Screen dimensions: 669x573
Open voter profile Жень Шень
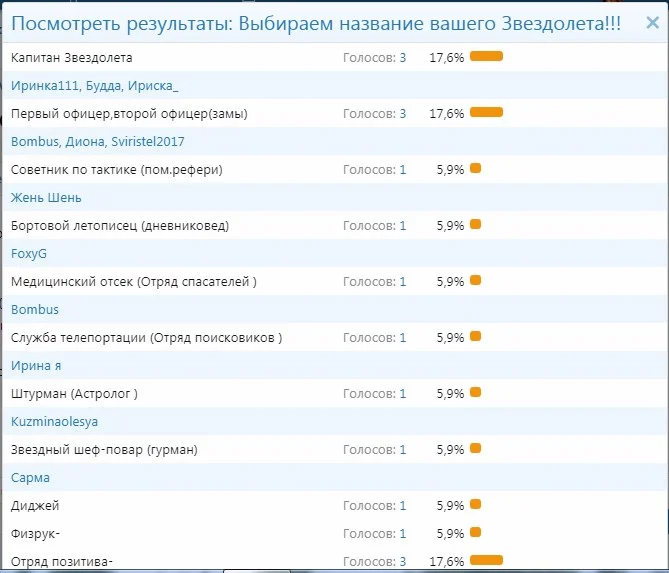click(x=46, y=198)
